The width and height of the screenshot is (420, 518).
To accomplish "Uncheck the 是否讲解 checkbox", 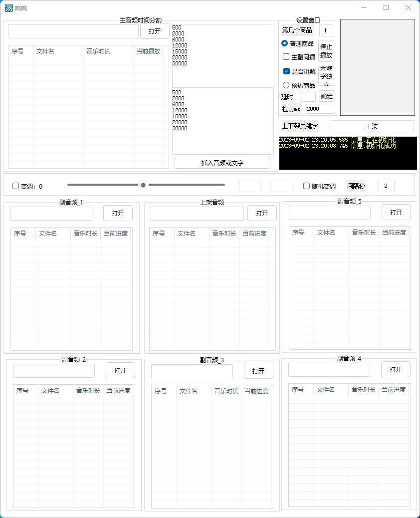I will [x=286, y=71].
